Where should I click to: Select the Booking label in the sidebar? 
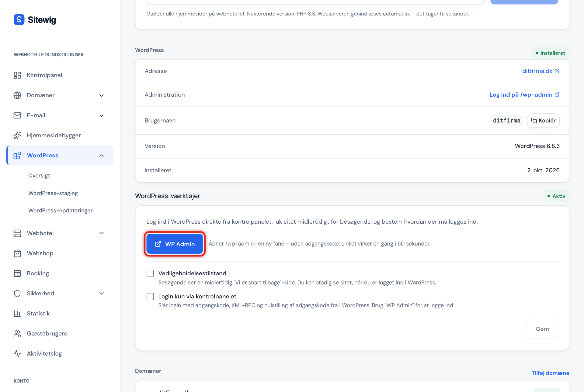pyautogui.click(x=38, y=273)
